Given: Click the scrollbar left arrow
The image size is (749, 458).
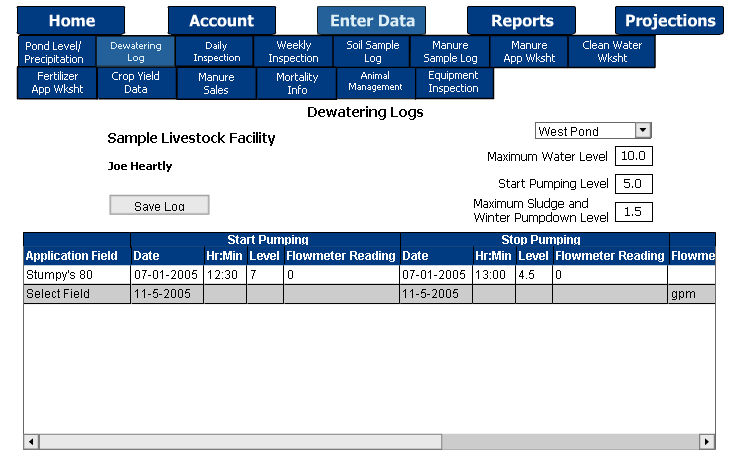Looking at the screenshot, I should (x=32, y=442).
